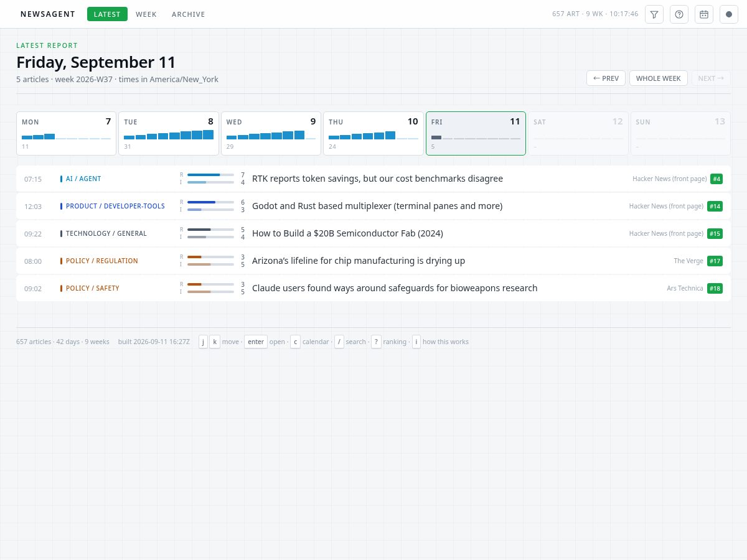The width and height of the screenshot is (747, 560).
Task: Click the 08:00 timestamp
Action: pos(33,261)
